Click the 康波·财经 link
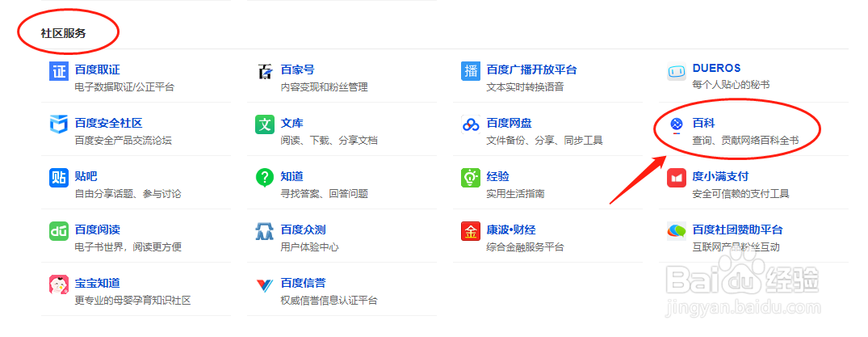Viewport: 868px width, 337px height. (511, 230)
